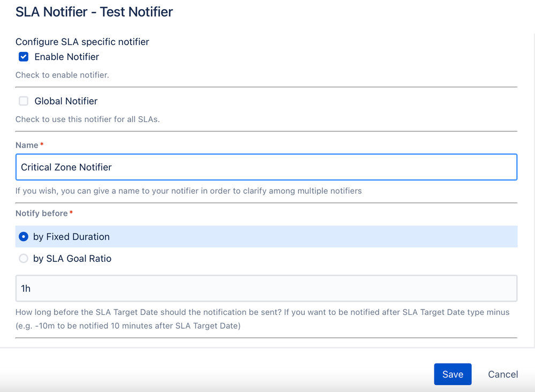Cancel editing the notifier
This screenshot has width=535, height=392.
pos(503,374)
